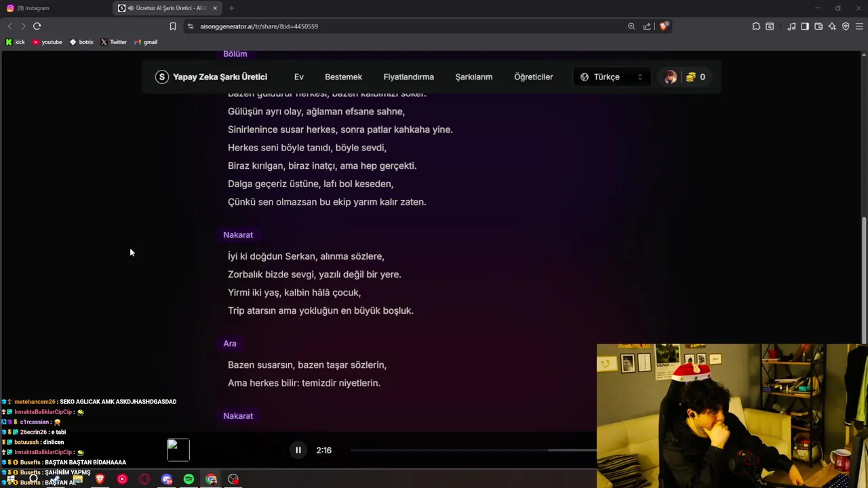Click the streamer webcam overlay
Viewport: 868px width, 488px height.
click(732, 415)
